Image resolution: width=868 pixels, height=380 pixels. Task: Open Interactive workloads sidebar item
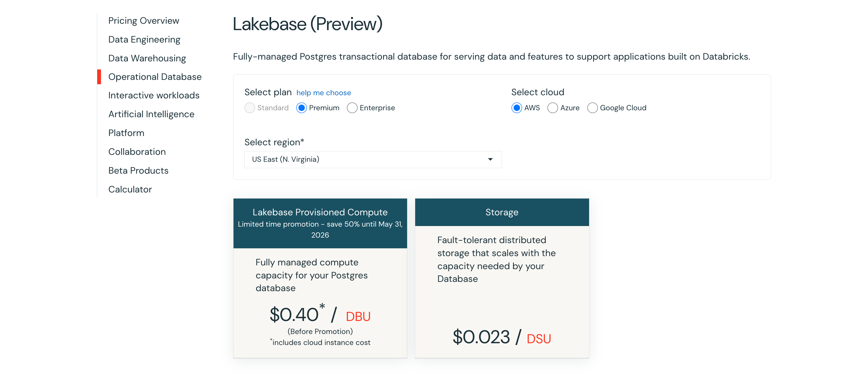coord(154,96)
